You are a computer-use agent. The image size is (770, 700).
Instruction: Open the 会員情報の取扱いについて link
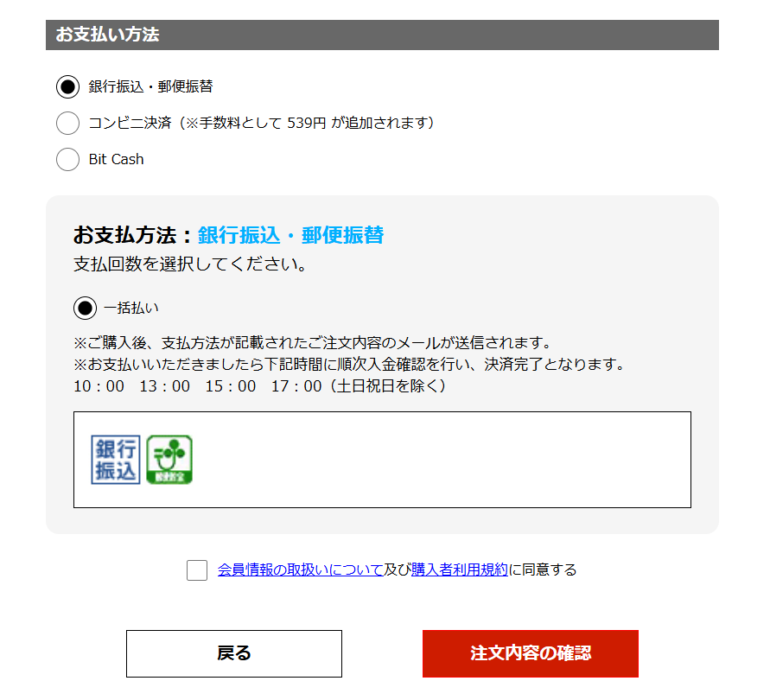(x=300, y=570)
